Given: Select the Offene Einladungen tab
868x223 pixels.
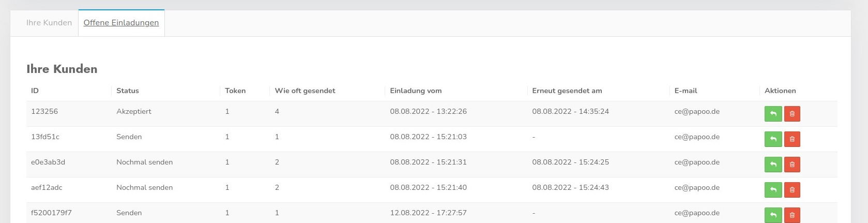Looking at the screenshot, I should (x=121, y=23).
